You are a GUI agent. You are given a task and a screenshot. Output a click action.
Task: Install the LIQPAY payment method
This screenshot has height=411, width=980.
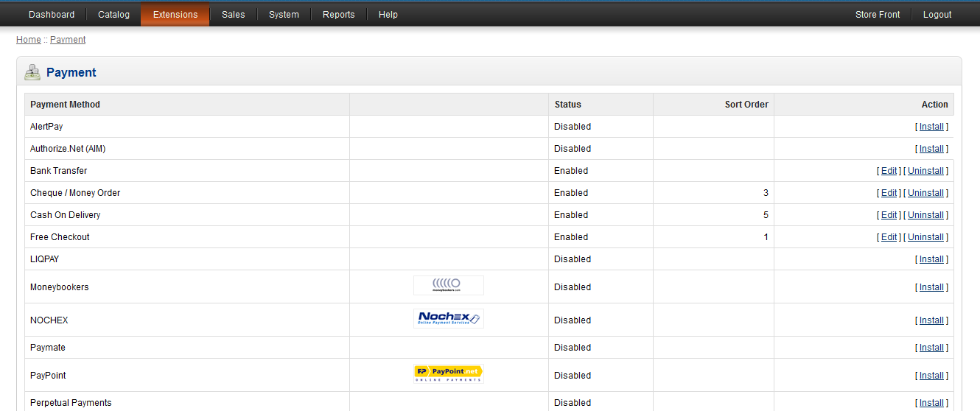(x=931, y=259)
